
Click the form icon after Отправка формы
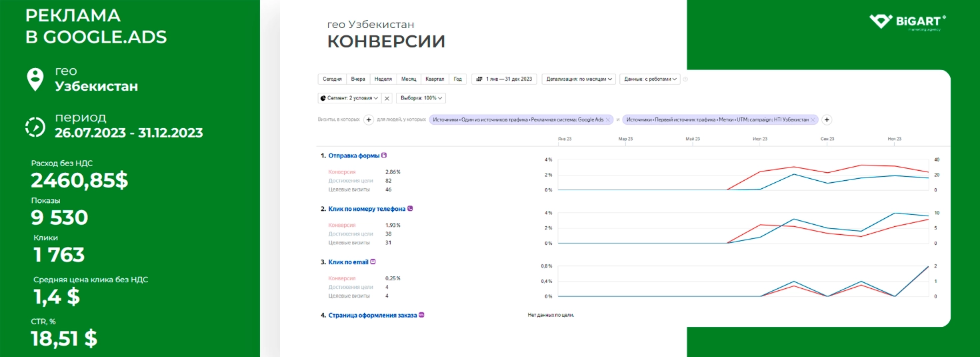384,155
